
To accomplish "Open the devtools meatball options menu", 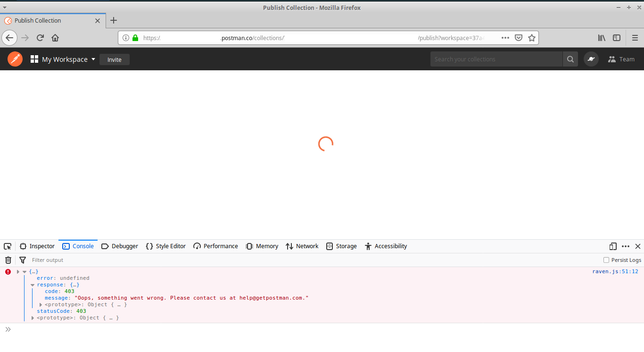I will coord(626,246).
